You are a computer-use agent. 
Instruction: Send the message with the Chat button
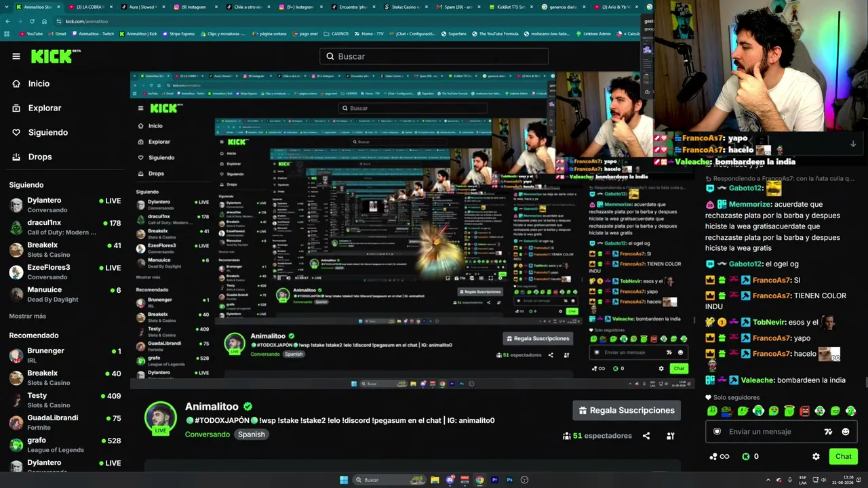pos(843,456)
